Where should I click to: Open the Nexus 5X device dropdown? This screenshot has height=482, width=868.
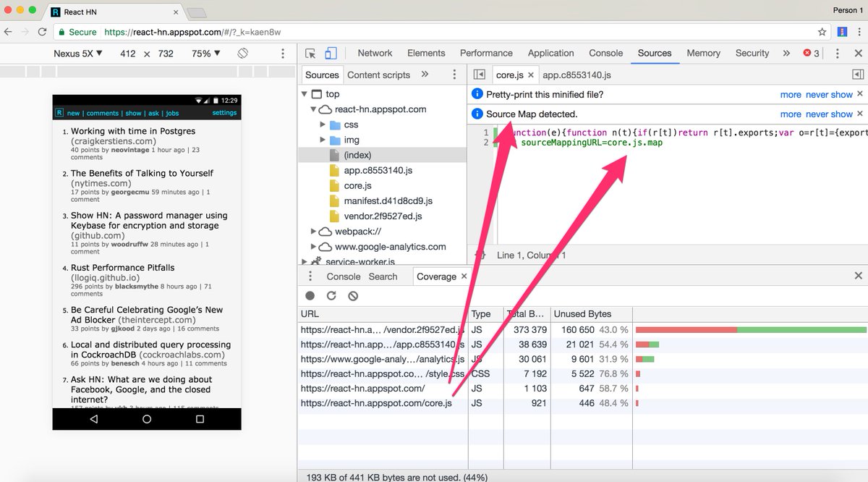coord(78,54)
